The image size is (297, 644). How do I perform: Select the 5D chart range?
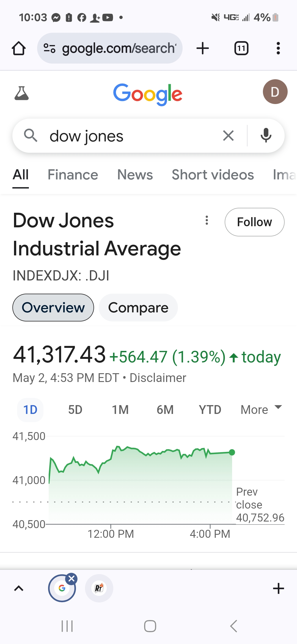(75, 410)
